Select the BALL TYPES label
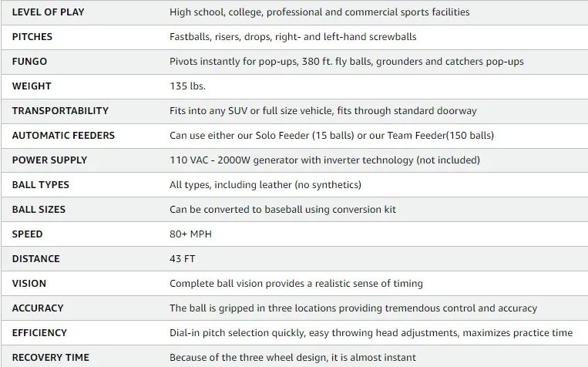Viewport: 588px width, 367px height. click(x=41, y=185)
